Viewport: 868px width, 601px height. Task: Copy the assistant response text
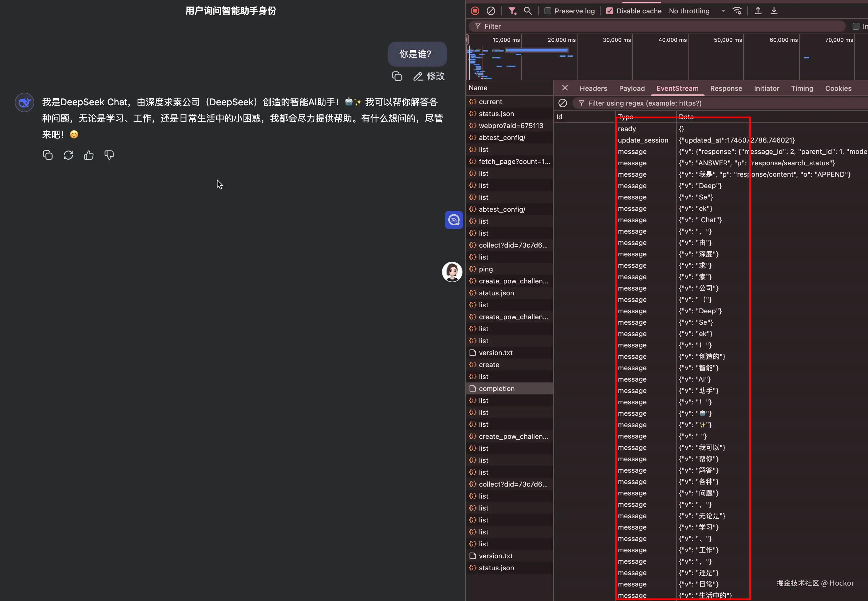[48, 155]
